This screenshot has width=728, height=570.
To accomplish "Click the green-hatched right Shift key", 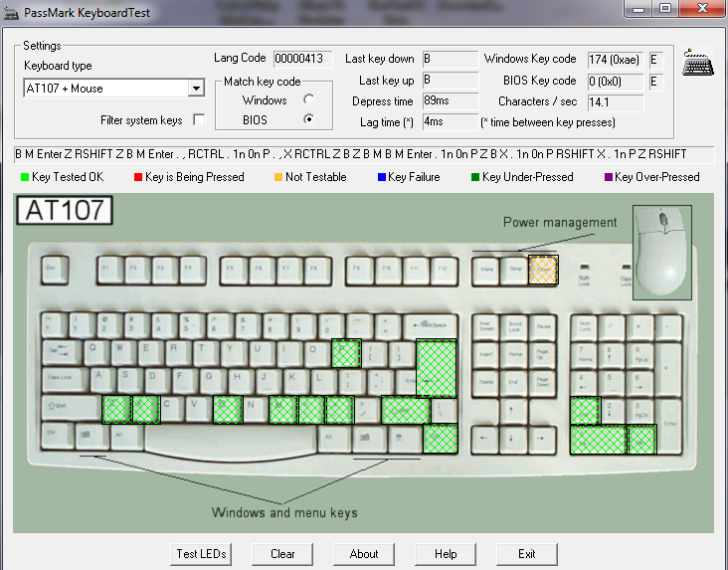I will click(406, 410).
